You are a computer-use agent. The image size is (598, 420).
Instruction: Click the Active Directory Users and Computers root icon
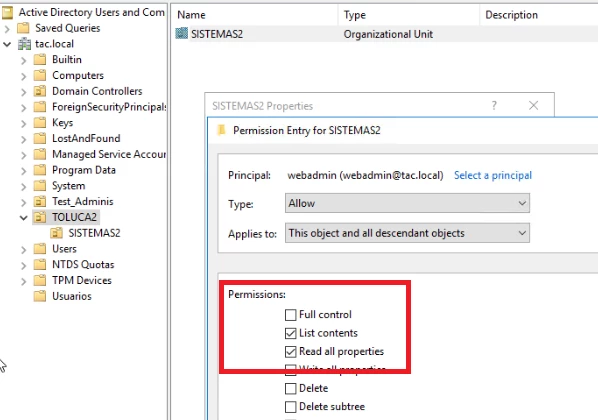click(7, 12)
